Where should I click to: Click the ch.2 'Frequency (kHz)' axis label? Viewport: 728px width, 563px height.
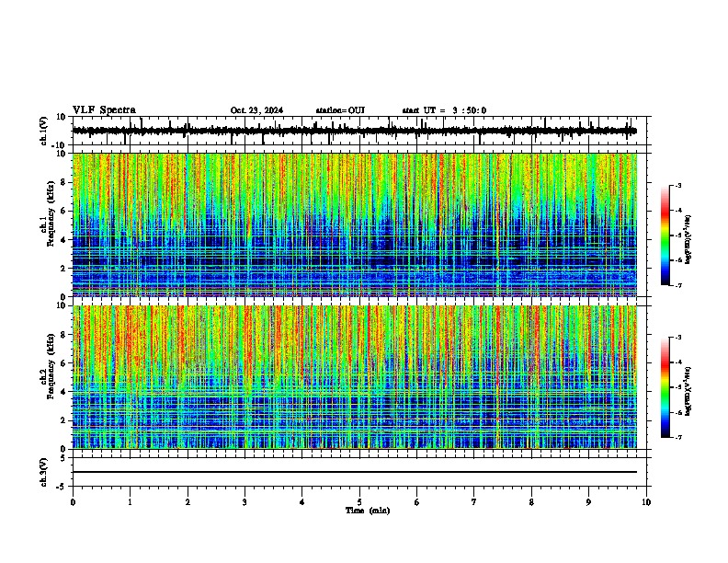pos(51,366)
